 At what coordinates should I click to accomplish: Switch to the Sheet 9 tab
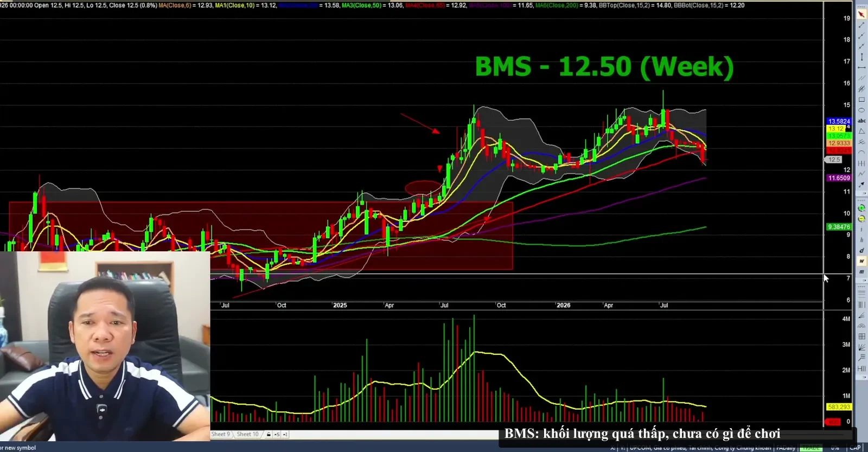[x=221, y=434]
